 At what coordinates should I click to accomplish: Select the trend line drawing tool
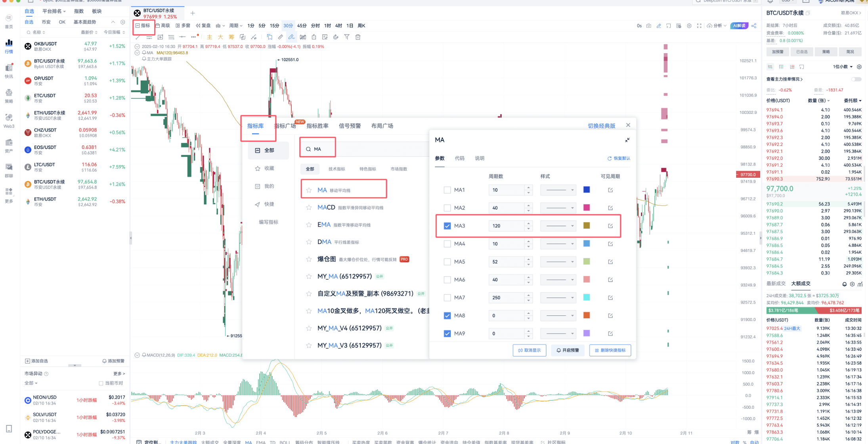[138, 37]
